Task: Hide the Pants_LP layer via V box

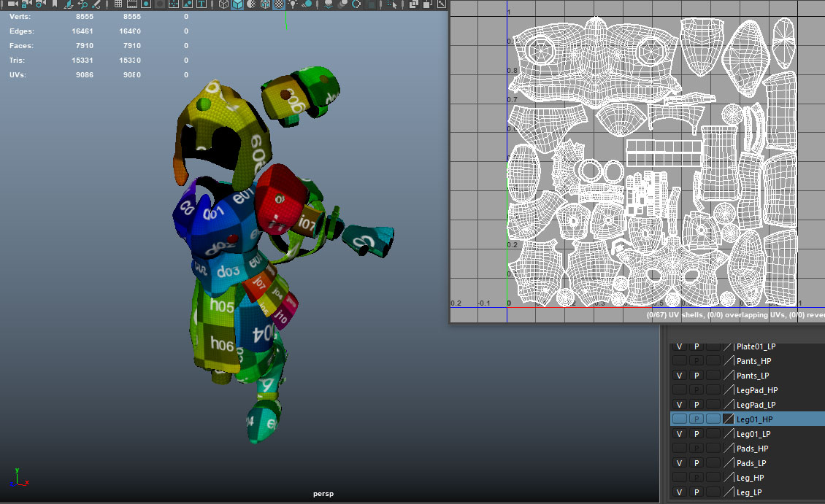Action: point(679,376)
